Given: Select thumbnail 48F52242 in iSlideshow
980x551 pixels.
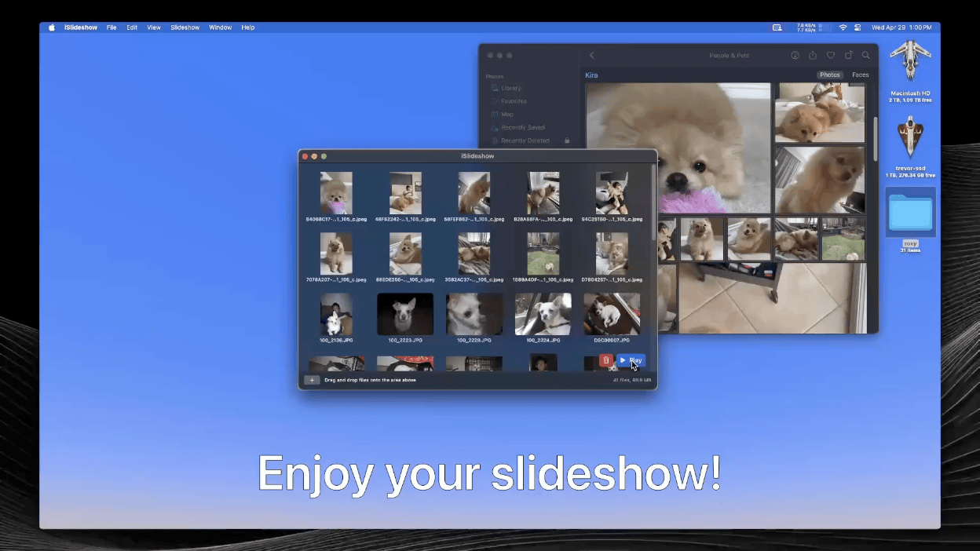Looking at the screenshot, I should (405, 193).
